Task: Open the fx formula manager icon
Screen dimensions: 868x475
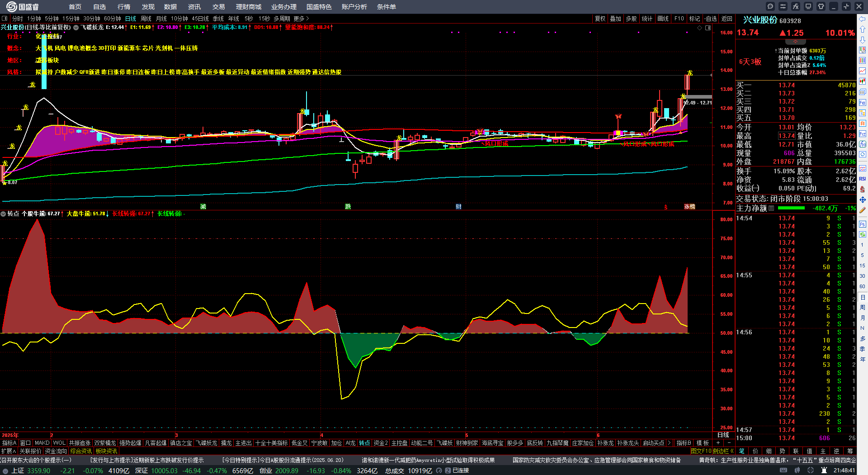Action: click(796, 6)
